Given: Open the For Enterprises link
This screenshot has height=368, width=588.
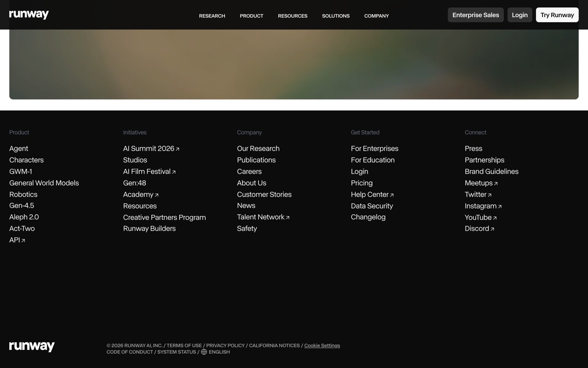Looking at the screenshot, I should (x=375, y=148).
